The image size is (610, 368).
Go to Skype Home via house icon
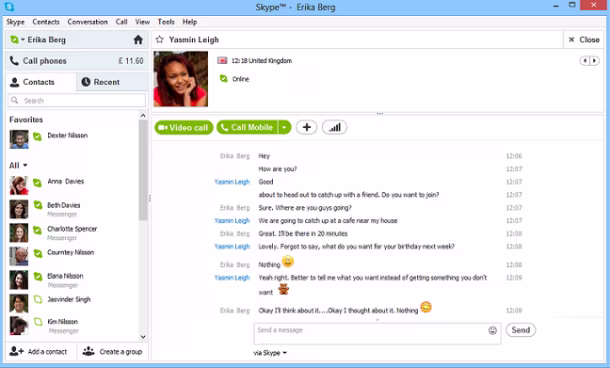pyautogui.click(x=138, y=40)
